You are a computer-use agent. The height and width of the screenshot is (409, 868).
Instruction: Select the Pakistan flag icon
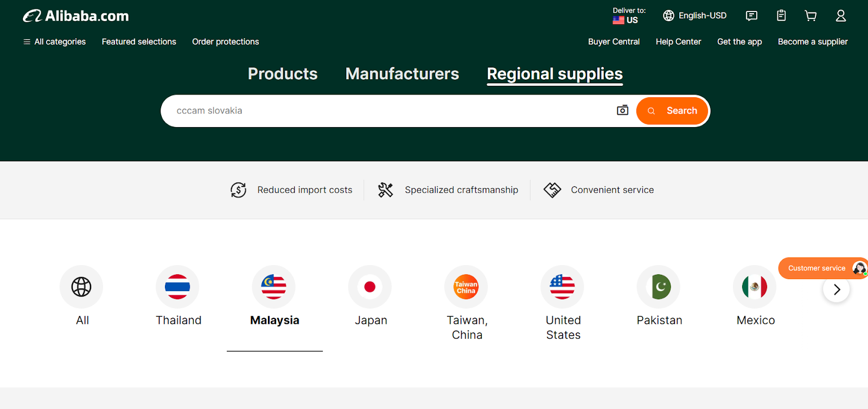tap(659, 287)
